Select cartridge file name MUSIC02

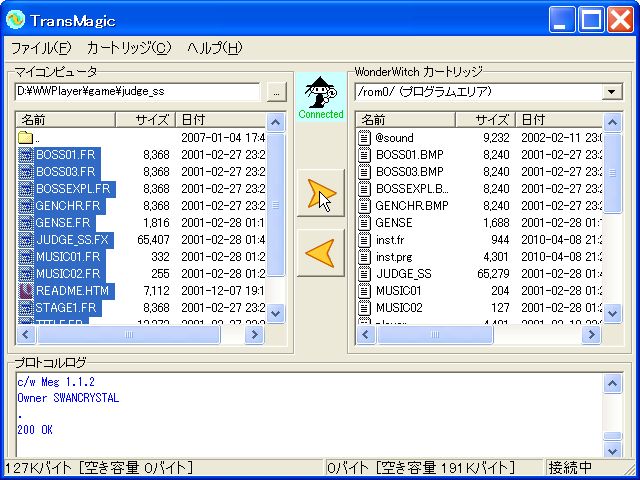pyautogui.click(x=399, y=307)
